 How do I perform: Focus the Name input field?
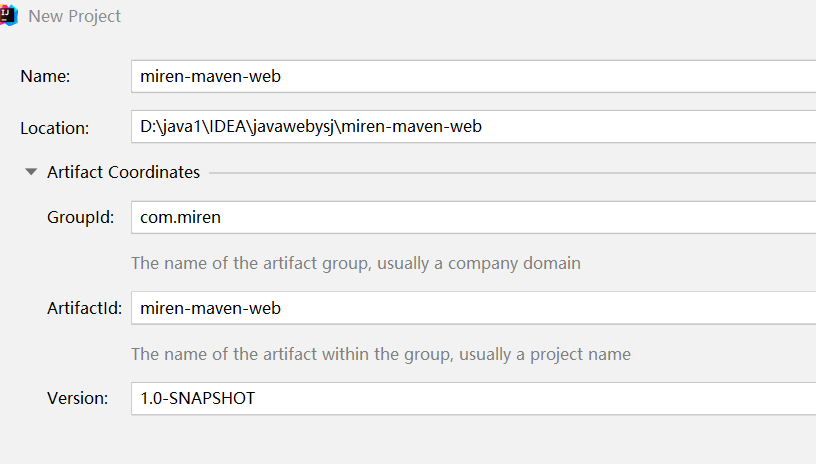(472, 76)
